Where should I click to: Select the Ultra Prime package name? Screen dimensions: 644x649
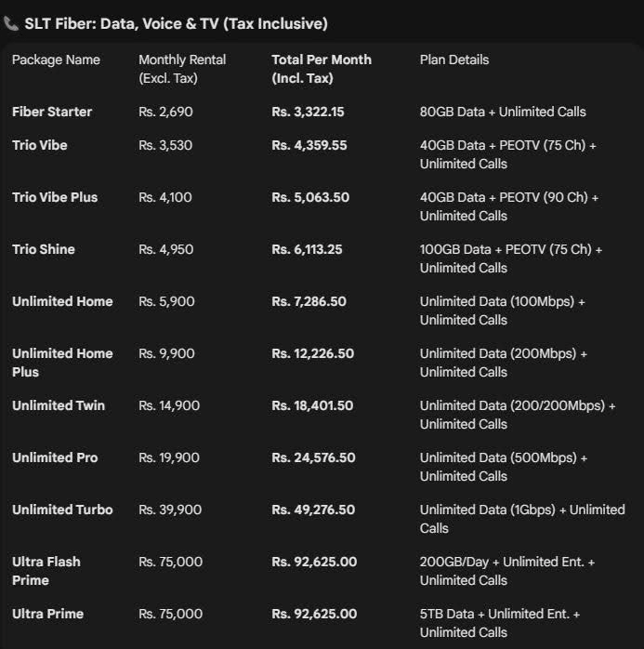click(47, 614)
